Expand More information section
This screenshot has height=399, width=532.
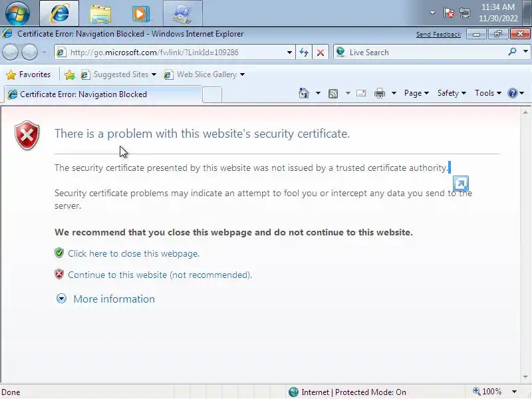(106, 299)
